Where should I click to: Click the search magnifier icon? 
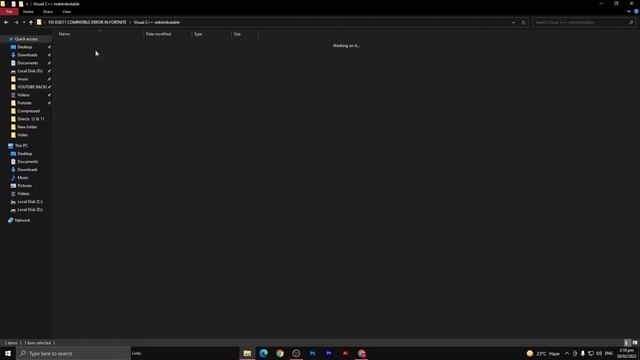[631, 22]
